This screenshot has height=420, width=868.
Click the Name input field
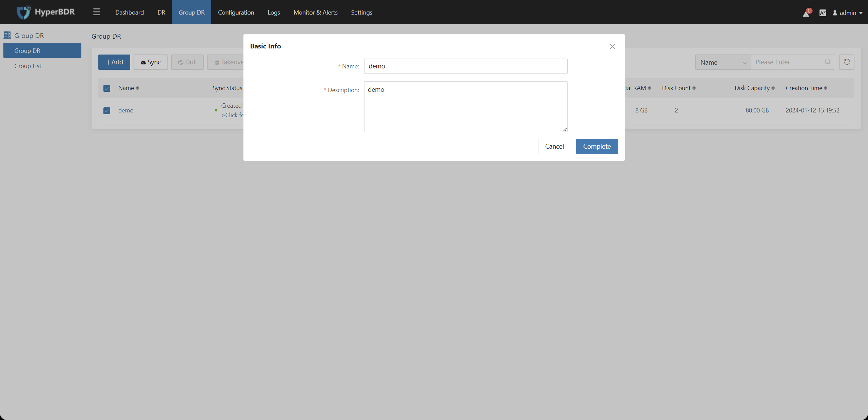tap(466, 66)
